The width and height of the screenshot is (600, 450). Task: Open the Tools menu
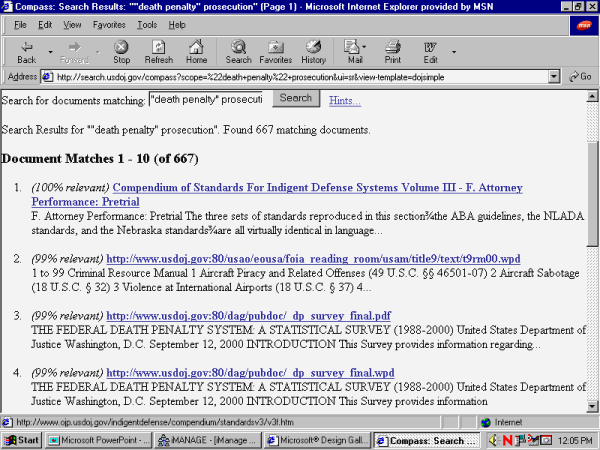pos(147,24)
